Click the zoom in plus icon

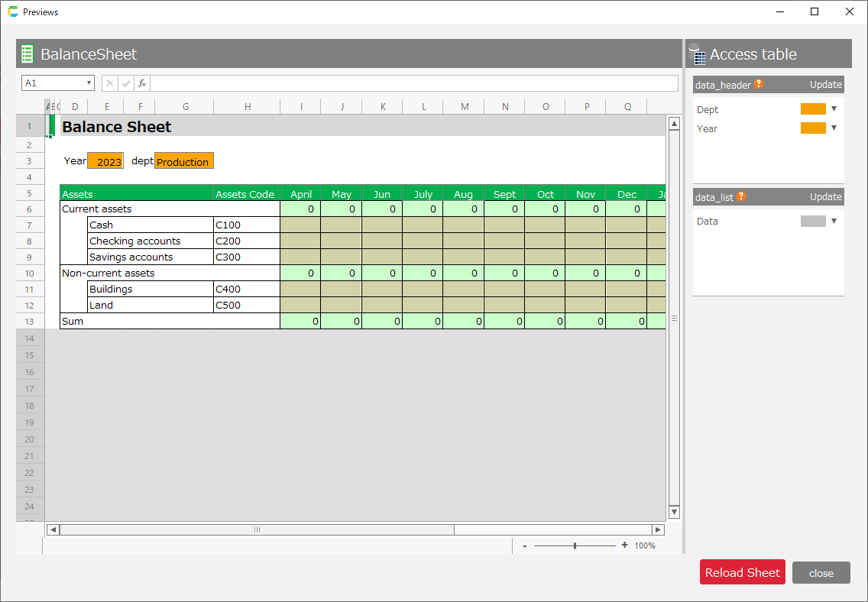coord(624,545)
